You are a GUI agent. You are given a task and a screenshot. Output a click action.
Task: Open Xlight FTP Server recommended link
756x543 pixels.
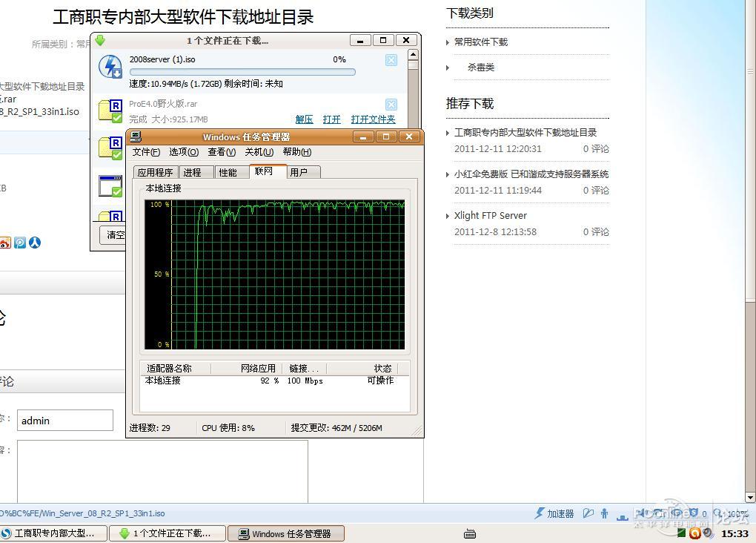[x=491, y=215]
